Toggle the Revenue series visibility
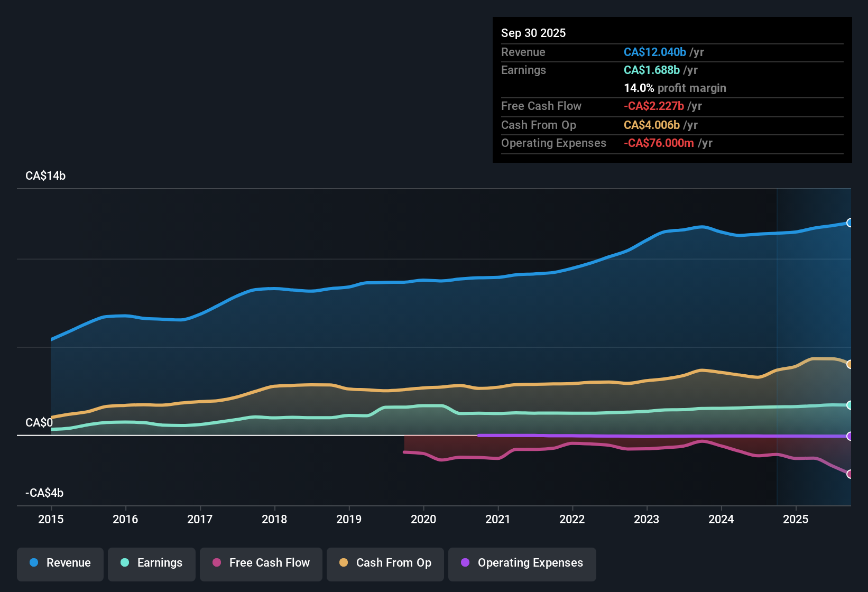This screenshot has height=592, width=868. [60, 563]
